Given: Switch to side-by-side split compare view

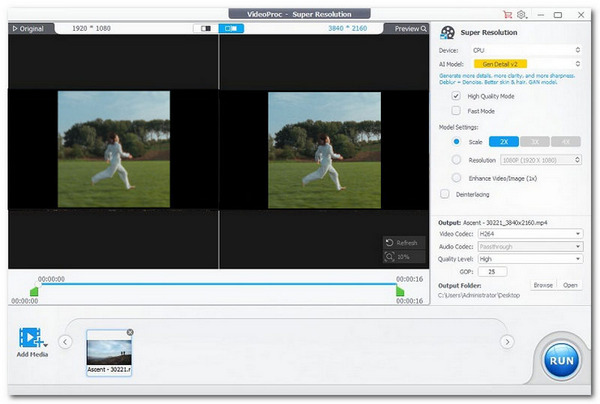Looking at the screenshot, I should 206,28.
